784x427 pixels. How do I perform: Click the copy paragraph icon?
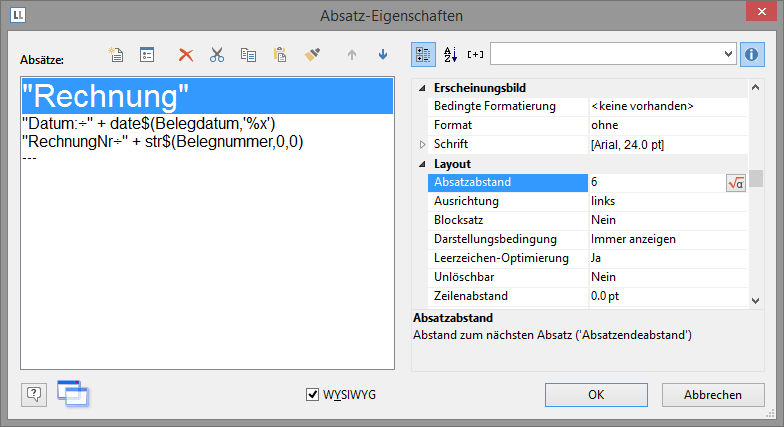point(248,55)
